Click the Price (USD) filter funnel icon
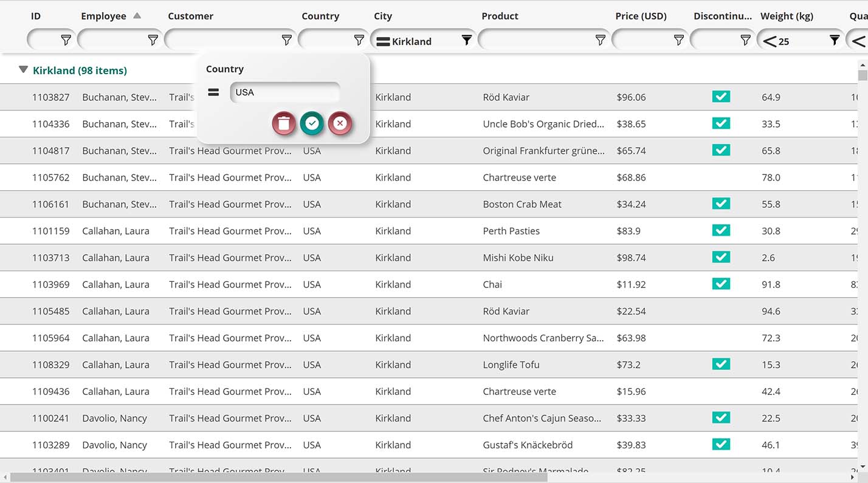 [679, 41]
